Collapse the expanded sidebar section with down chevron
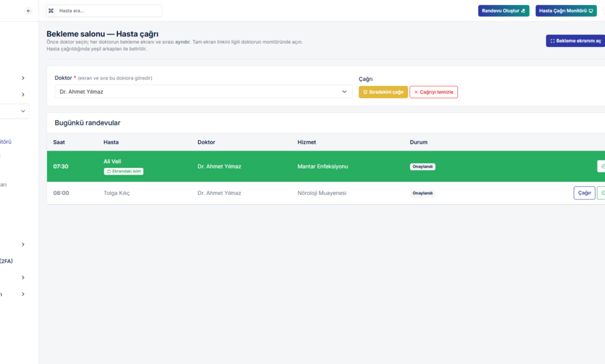 [x=23, y=111]
